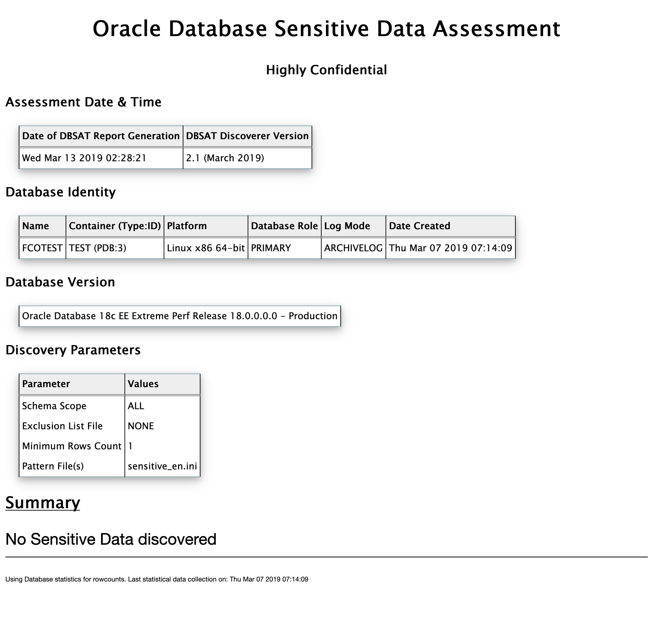Select the Oracle Database 18c version text
This screenshot has width=672, height=625.
[x=179, y=316]
